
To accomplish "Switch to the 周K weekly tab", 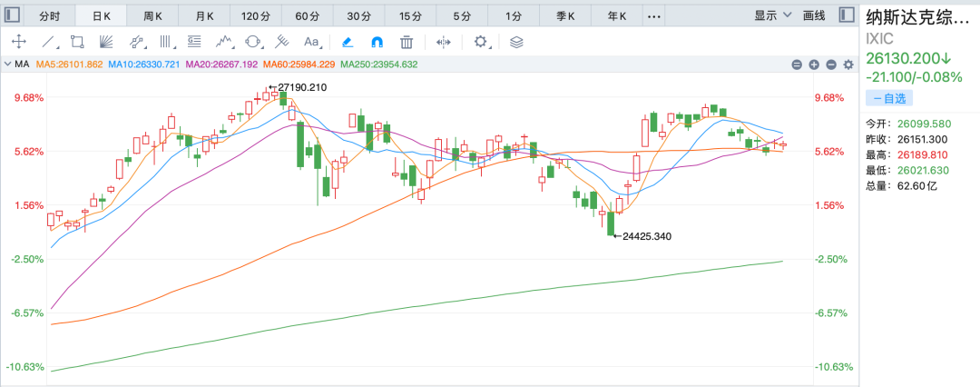I will pyautogui.click(x=152, y=16).
